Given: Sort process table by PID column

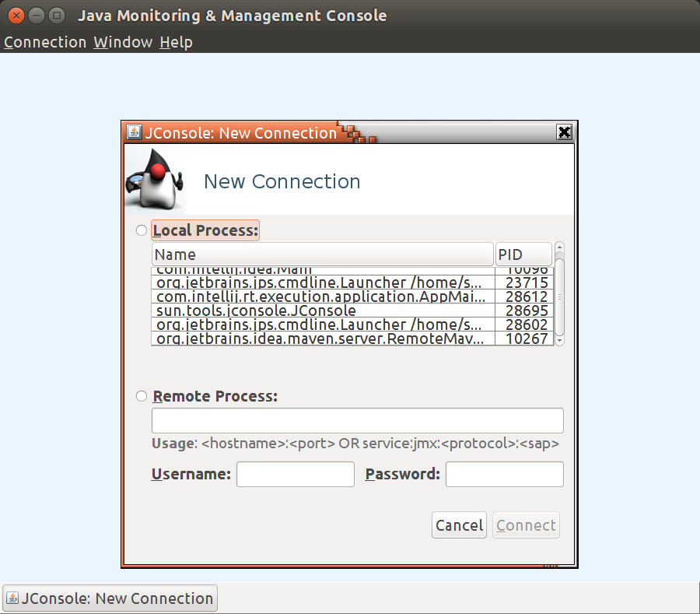Looking at the screenshot, I should click(x=523, y=254).
